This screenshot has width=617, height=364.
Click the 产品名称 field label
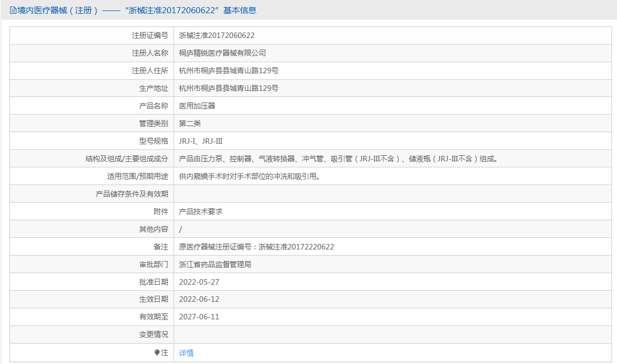(154, 106)
